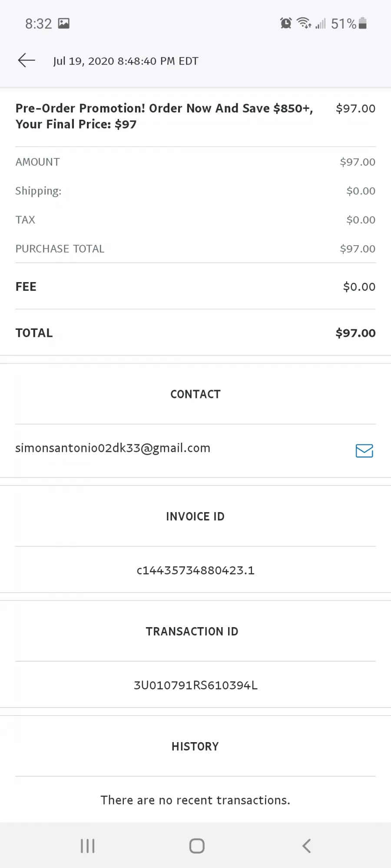Screen dimensions: 391x868
Task: Tap the Android home button
Action: click(197, 846)
